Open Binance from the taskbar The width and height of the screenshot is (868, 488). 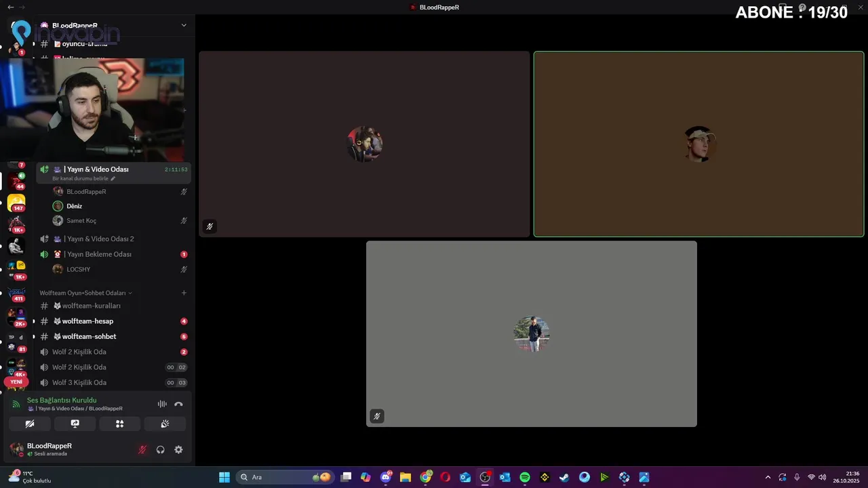click(545, 477)
